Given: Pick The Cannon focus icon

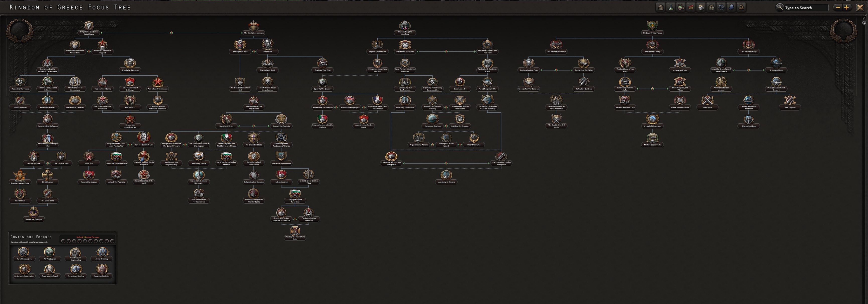Looking at the screenshot, I should click(x=707, y=100).
